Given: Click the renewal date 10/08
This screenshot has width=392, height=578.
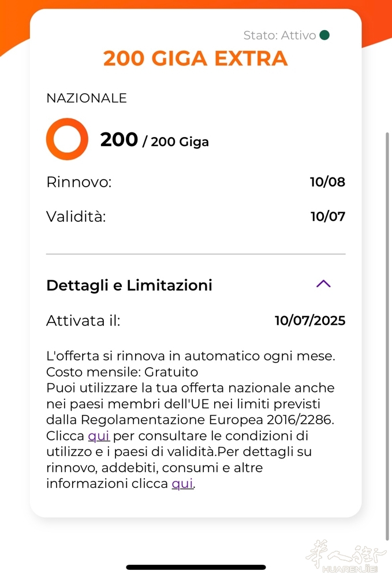Looking at the screenshot, I should (x=327, y=182).
